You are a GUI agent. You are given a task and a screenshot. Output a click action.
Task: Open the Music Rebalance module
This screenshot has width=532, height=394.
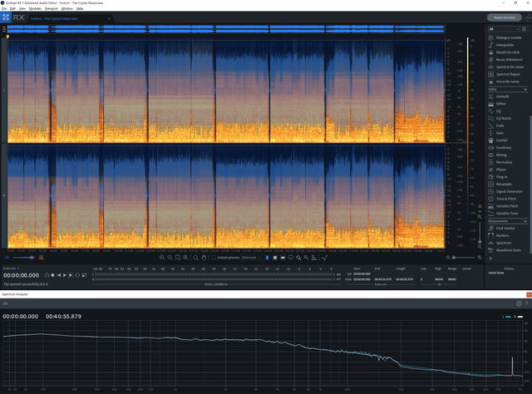point(505,60)
